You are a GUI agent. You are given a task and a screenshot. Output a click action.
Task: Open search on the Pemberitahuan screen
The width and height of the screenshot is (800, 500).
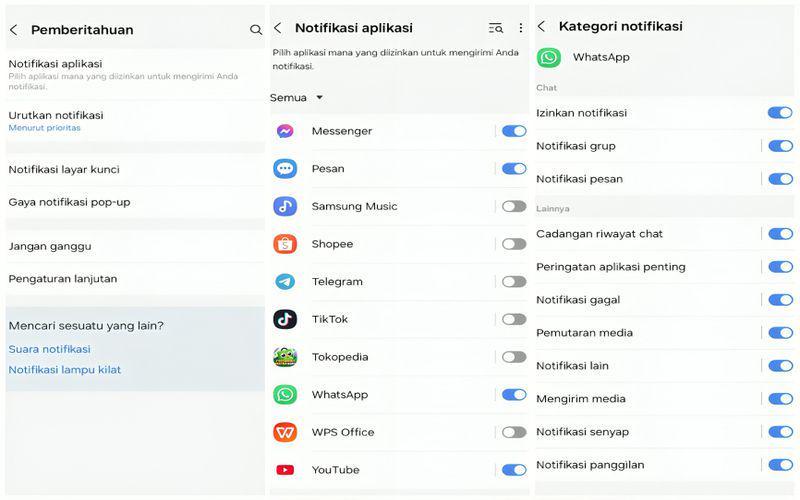coord(256,30)
